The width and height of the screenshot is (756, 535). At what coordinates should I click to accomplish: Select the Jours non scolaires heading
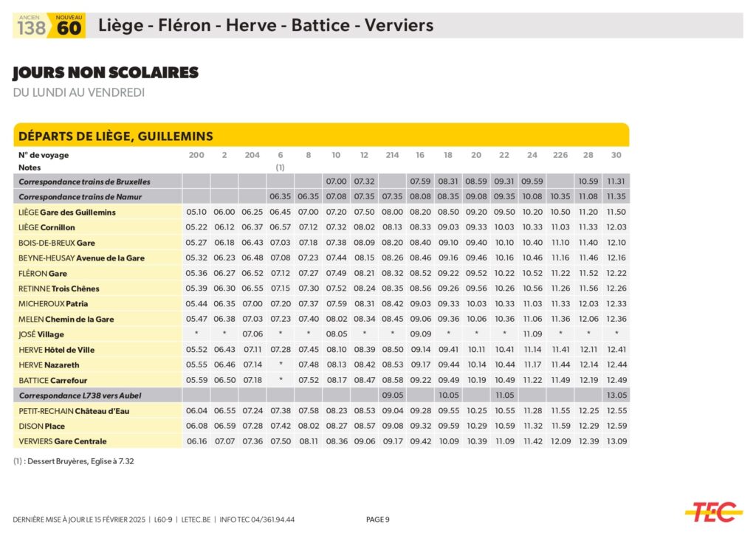click(106, 73)
